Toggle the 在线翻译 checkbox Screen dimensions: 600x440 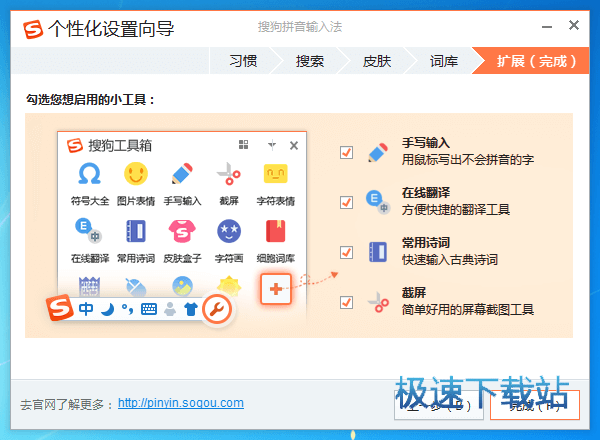click(346, 202)
